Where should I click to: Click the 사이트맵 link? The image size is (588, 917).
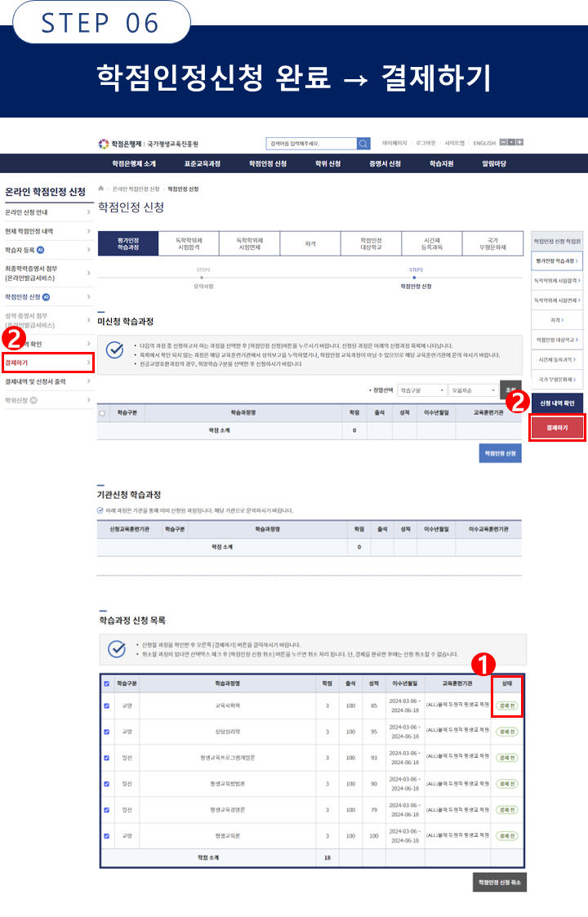point(455,143)
